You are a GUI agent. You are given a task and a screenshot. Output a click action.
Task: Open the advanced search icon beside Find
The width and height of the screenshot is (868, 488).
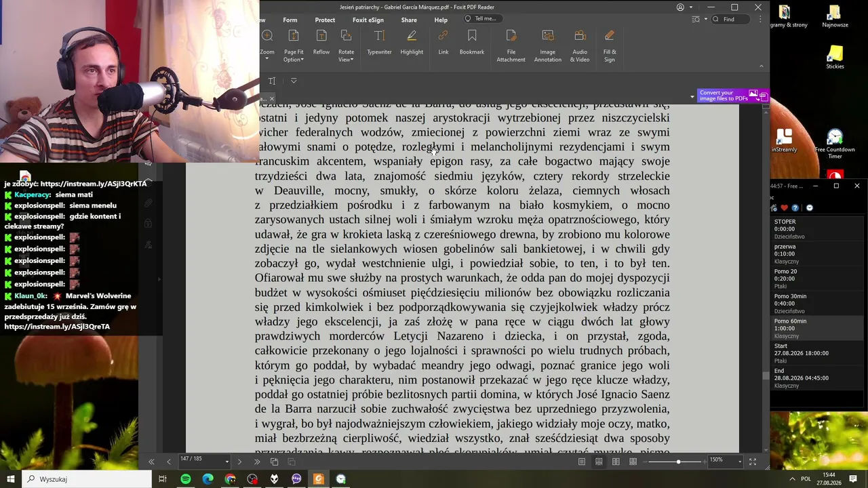pos(695,19)
